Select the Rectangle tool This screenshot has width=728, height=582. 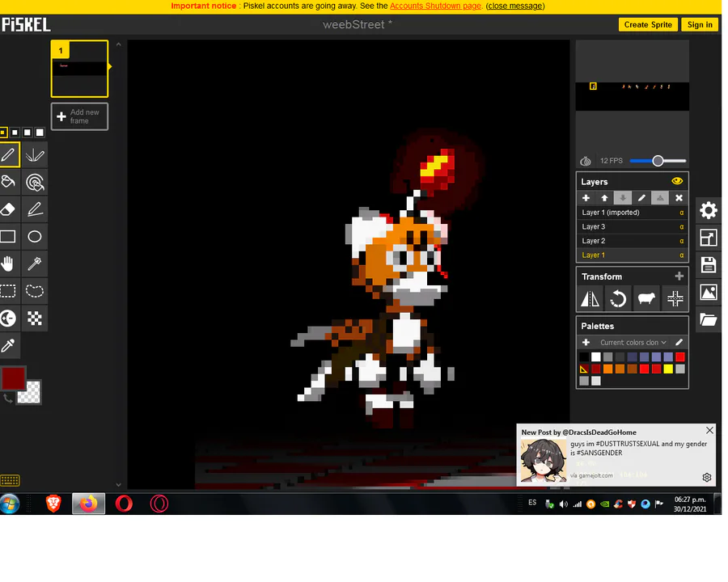[x=9, y=237]
